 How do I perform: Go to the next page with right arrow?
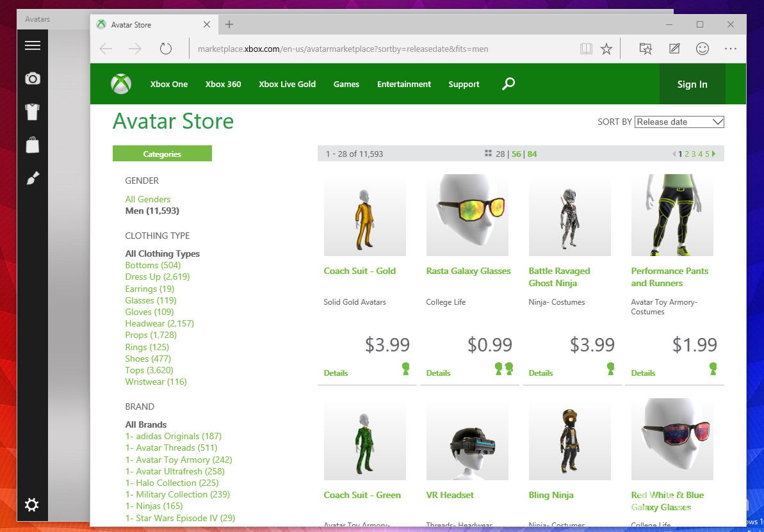(714, 154)
